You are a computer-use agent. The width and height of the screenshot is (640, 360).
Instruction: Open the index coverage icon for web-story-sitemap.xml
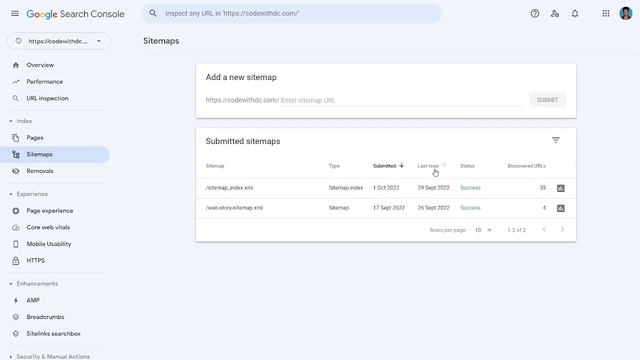click(x=560, y=208)
